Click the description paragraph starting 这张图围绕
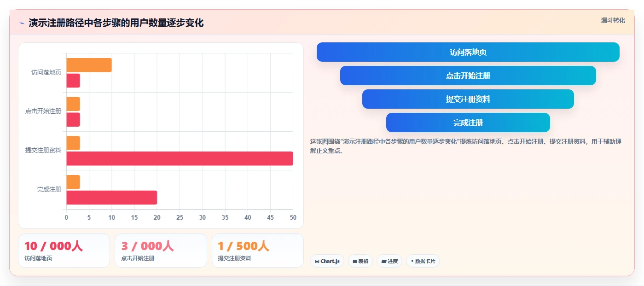 466,146
